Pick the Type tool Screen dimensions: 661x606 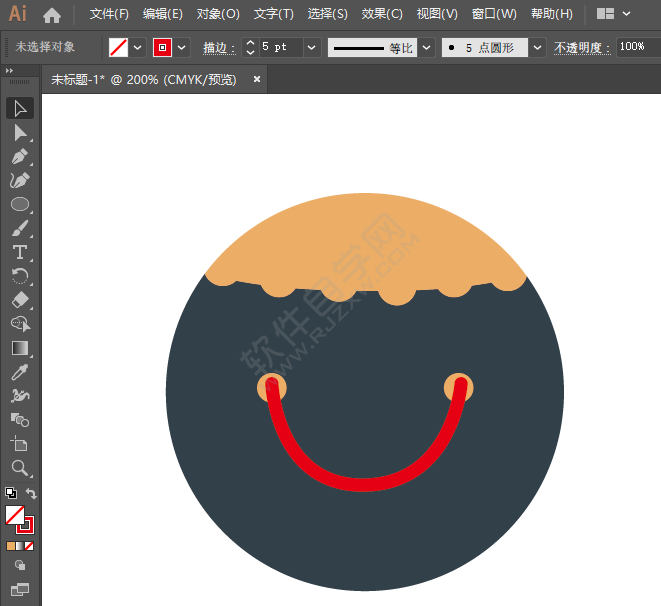[19, 252]
